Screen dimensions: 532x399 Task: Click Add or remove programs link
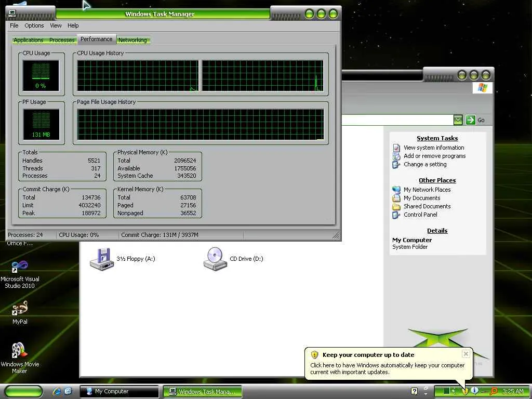[435, 156]
